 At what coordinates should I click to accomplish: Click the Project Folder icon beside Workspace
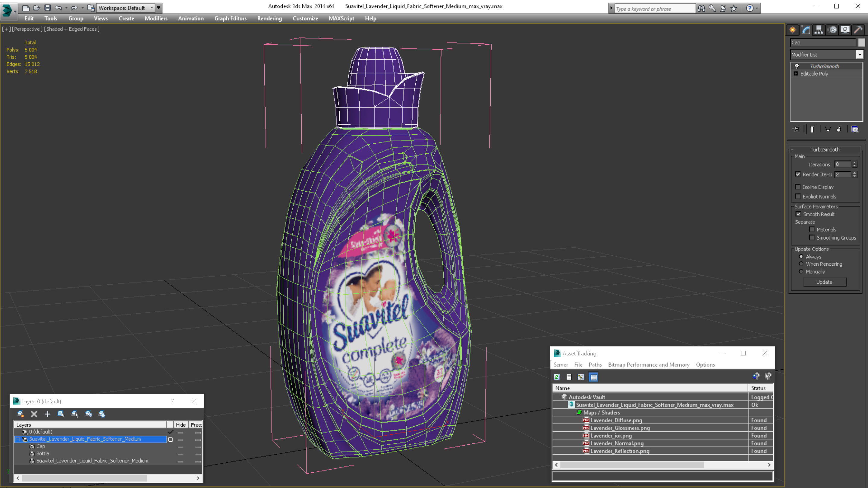pos(91,8)
